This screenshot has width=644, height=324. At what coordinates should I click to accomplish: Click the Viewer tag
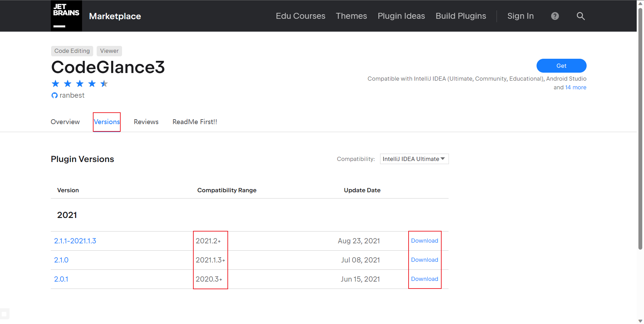pos(109,51)
